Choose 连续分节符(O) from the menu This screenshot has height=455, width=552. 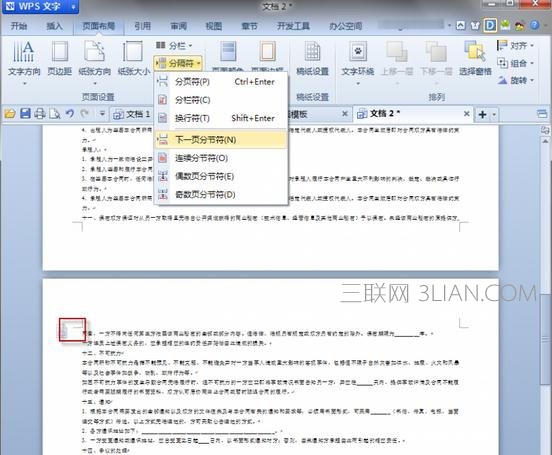click(221, 158)
